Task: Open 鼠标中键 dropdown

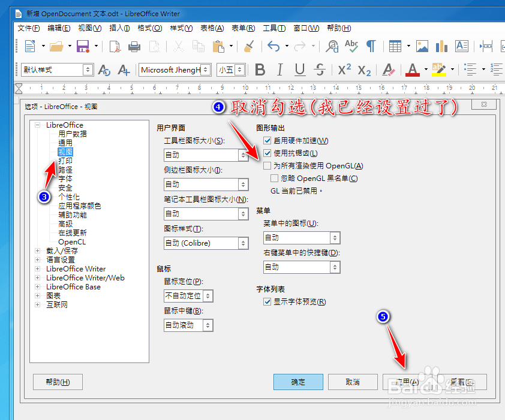Action: [x=188, y=325]
